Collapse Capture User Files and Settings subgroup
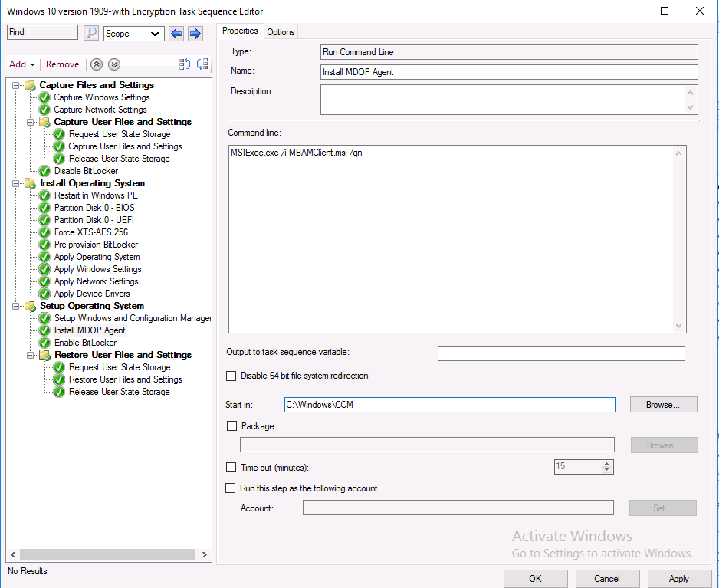This screenshot has height=588, width=719. (30, 122)
